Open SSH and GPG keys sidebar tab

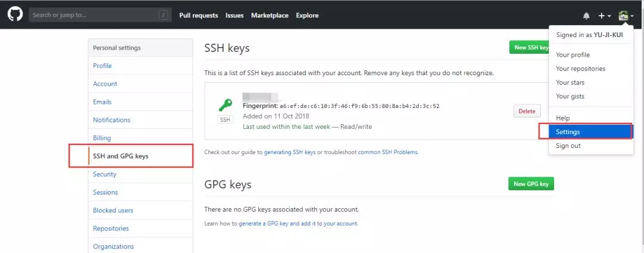tap(120, 156)
